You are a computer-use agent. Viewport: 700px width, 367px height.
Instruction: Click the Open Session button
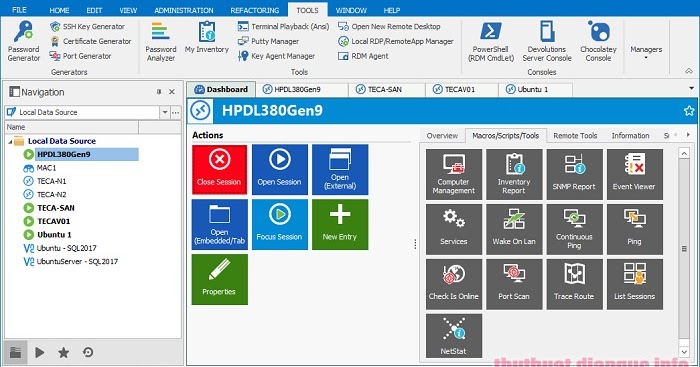(x=279, y=170)
